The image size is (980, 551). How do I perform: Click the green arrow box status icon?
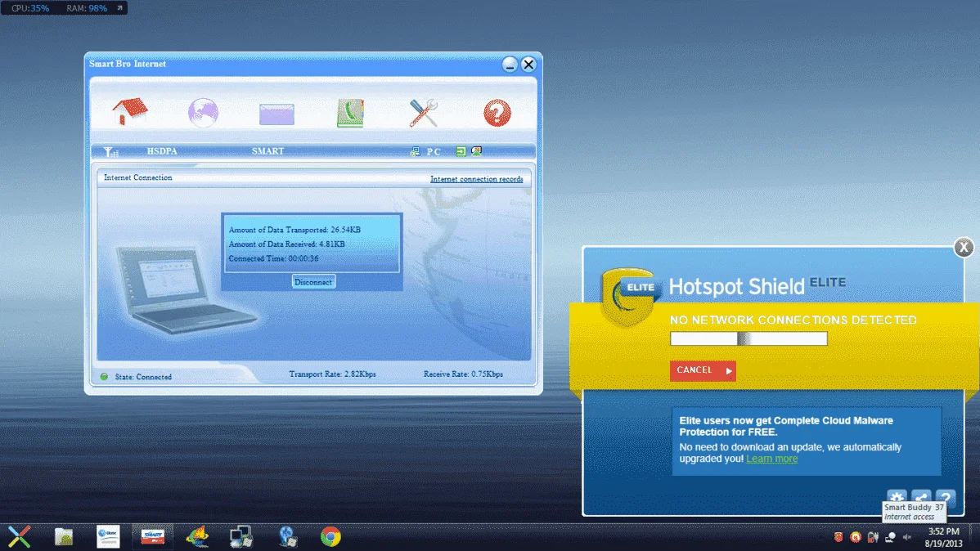coord(461,151)
